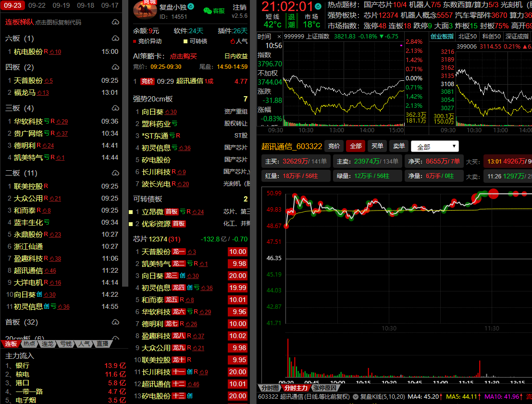Select the 买单 order filter
Image resolution: width=532 pixels, height=404 pixels.
377,146
